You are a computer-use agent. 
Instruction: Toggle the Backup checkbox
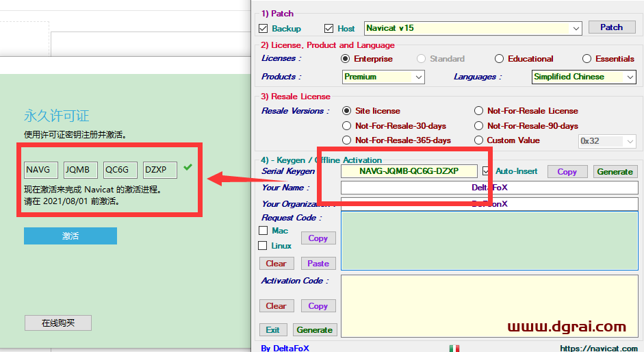tap(263, 28)
